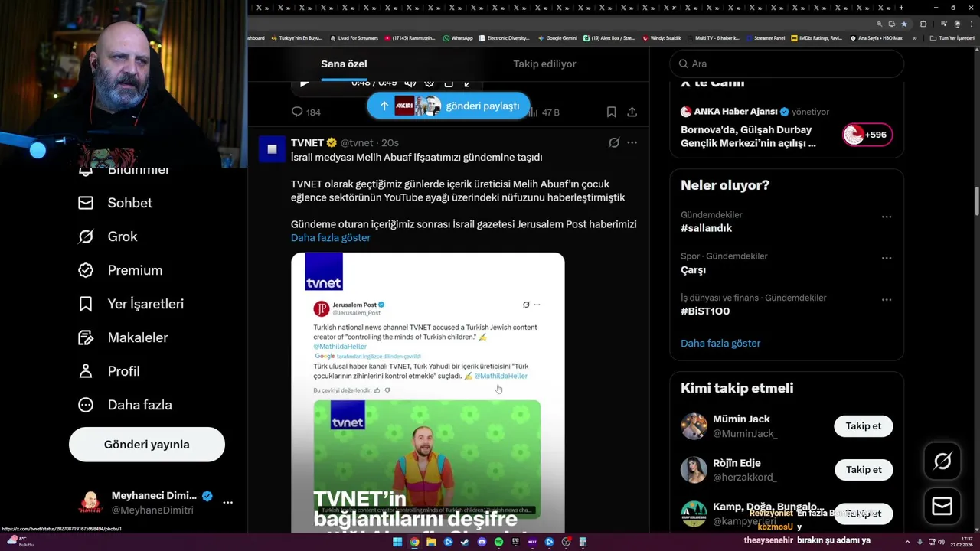This screenshot has height=551, width=980.
Task: Open the floating messages envelope button
Action: 942,507
